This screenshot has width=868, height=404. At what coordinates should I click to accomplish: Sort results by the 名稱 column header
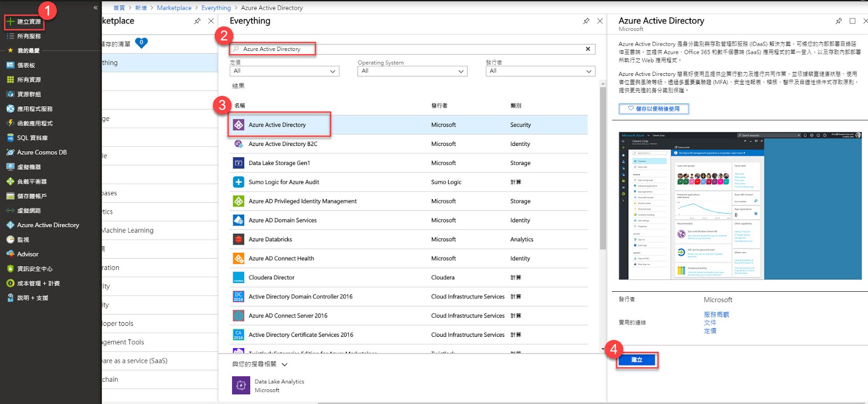click(x=240, y=106)
